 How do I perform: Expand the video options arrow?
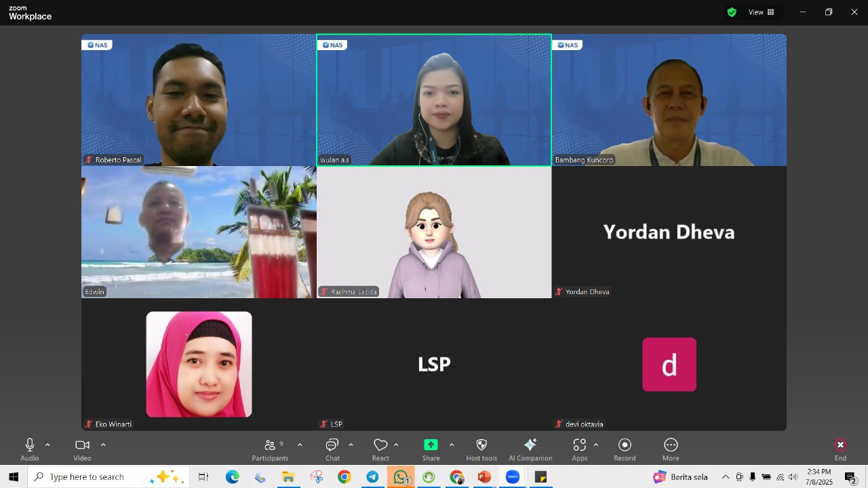[103, 445]
